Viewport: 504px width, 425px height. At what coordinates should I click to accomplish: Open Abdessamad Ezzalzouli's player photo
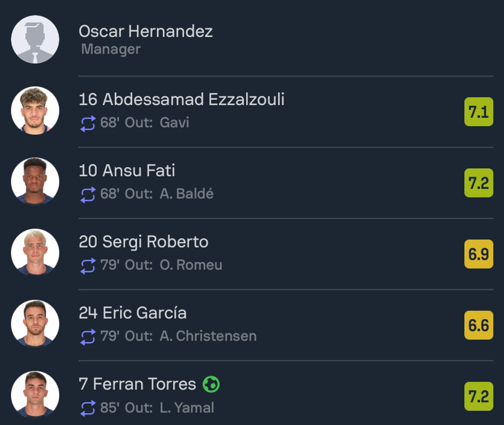pyautogui.click(x=35, y=110)
